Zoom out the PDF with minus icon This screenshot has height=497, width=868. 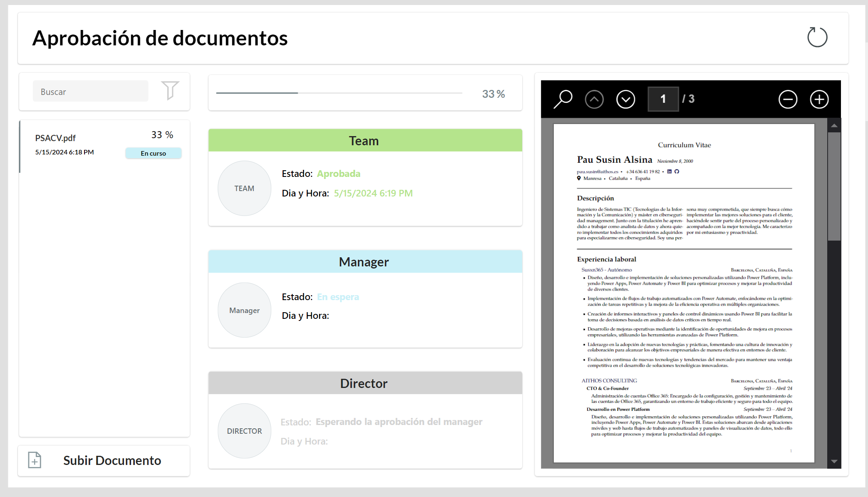pyautogui.click(x=788, y=99)
